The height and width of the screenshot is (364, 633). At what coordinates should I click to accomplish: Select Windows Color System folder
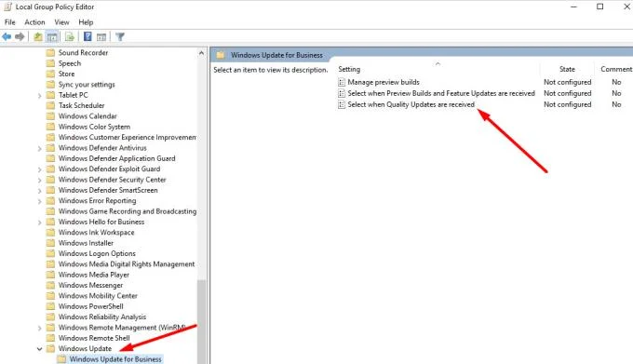94,127
